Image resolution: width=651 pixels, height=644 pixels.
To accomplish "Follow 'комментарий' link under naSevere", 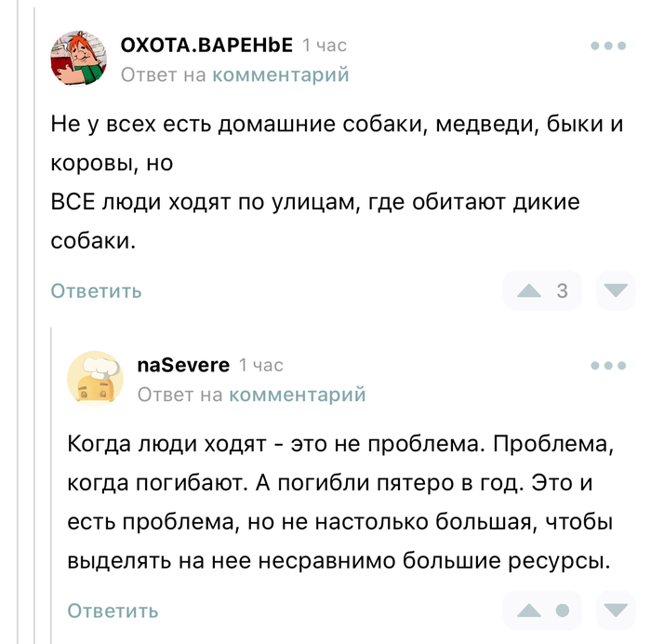I will click(x=298, y=395).
